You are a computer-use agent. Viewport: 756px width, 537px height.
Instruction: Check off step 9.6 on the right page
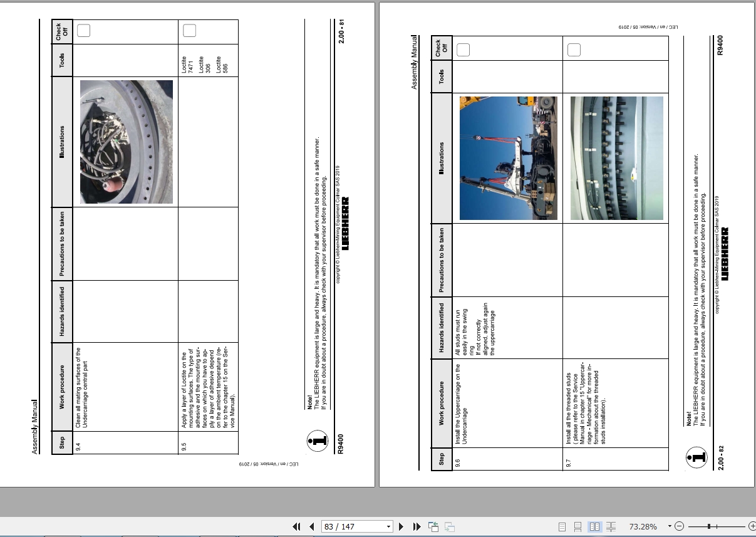463,50
